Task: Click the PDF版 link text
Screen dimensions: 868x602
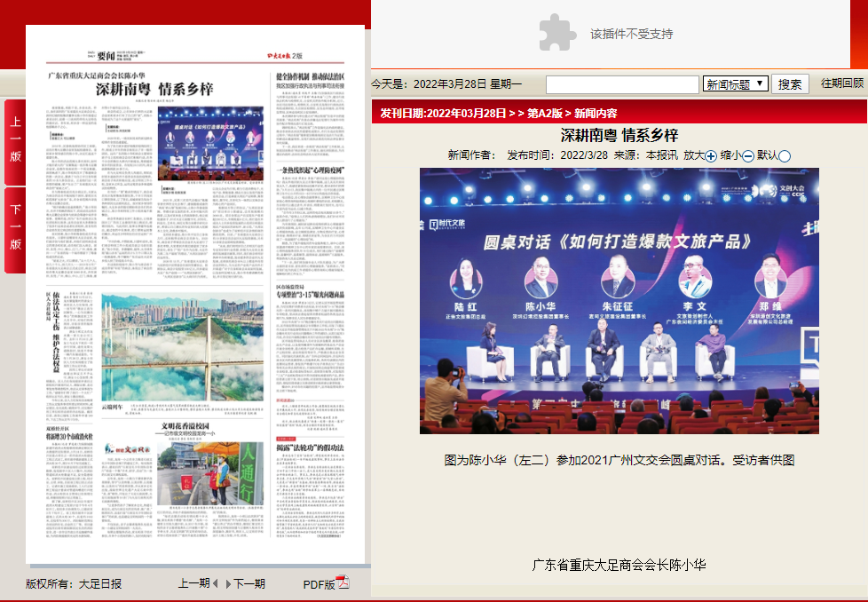Action: (x=319, y=584)
